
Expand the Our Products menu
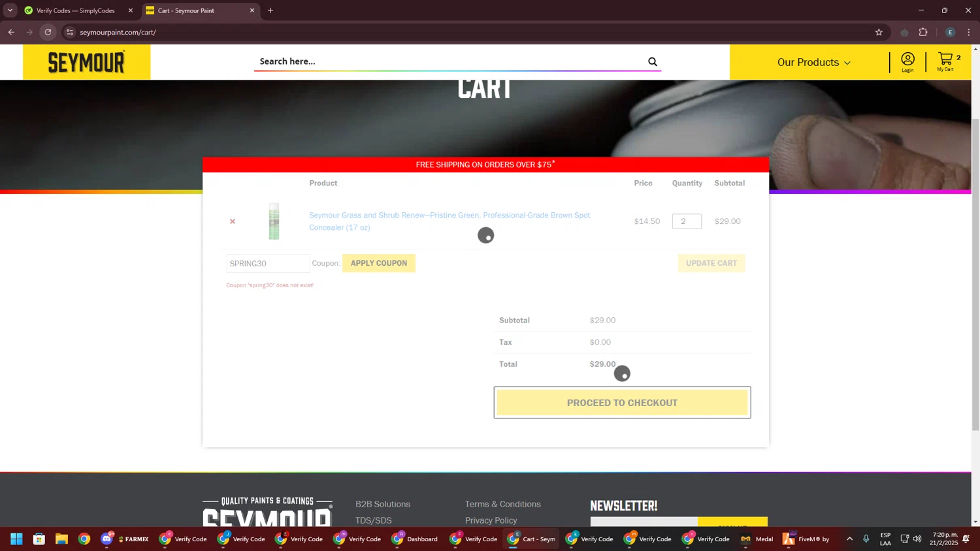[813, 63]
